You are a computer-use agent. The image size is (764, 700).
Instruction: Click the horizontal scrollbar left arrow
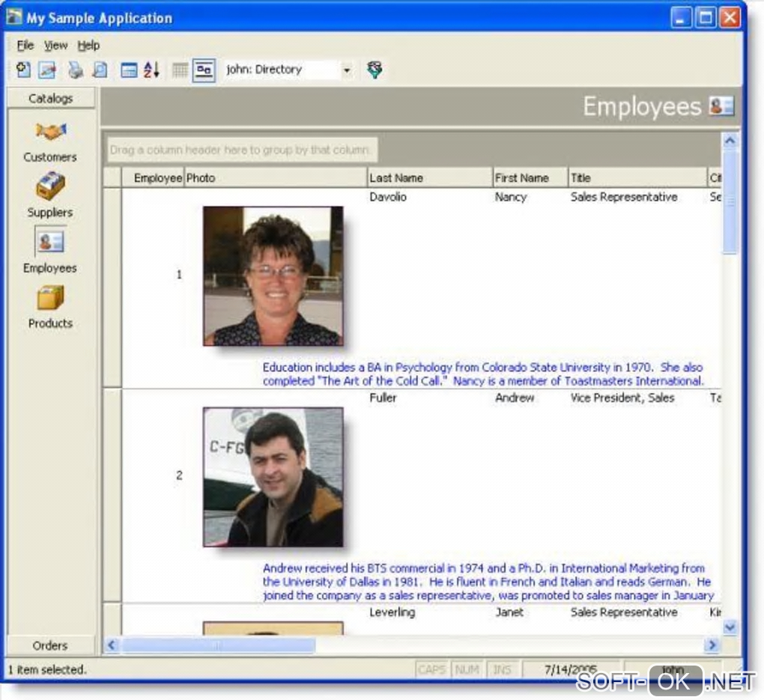pyautogui.click(x=112, y=645)
